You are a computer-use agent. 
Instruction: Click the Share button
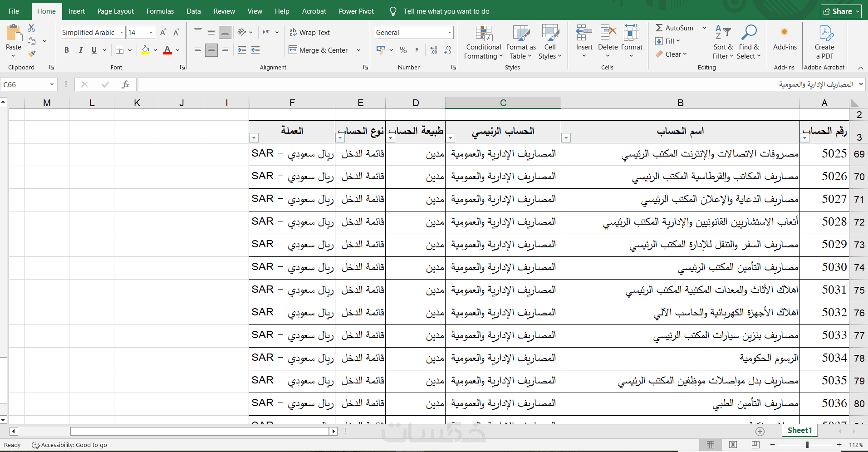coord(841,11)
